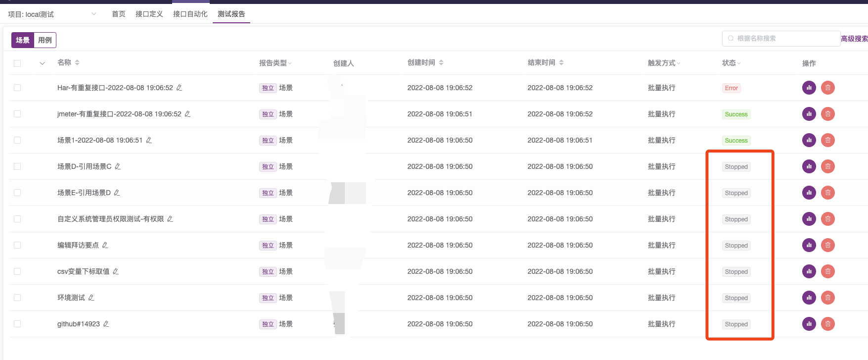Edit name of Har-有重复接口 report
The width and height of the screenshot is (868, 360).
179,88
